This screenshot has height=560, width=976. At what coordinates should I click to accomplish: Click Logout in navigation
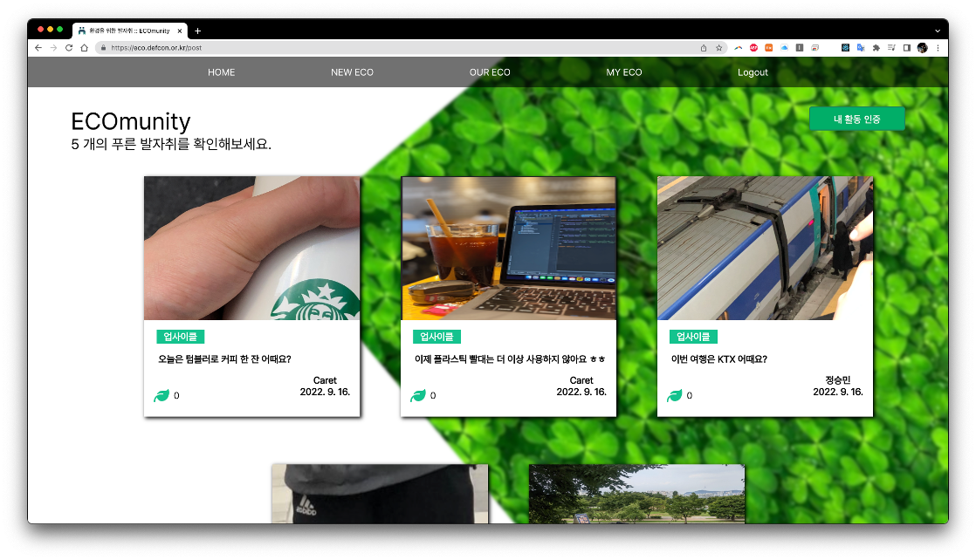[753, 72]
